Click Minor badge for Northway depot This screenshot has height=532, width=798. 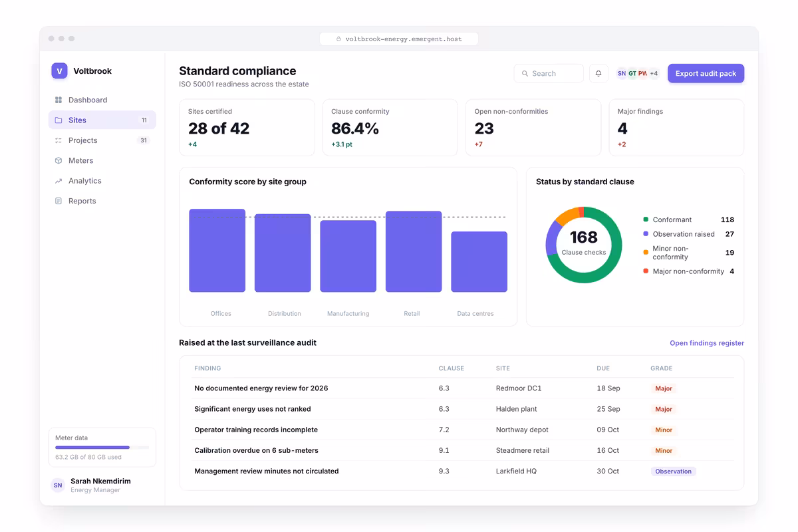tap(664, 430)
